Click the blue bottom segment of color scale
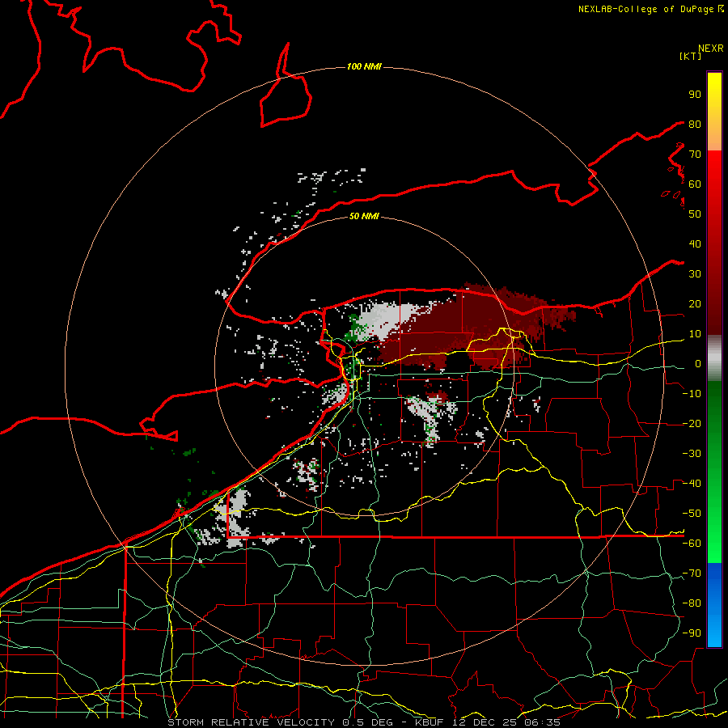Image resolution: width=728 pixels, height=728 pixels. tap(714, 605)
